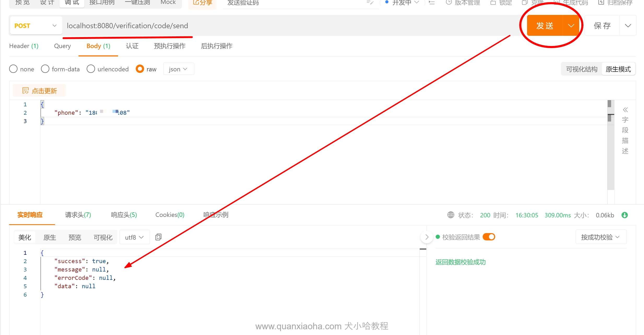Switch to the Header tab
The width and height of the screenshot is (644, 335).
24,46
